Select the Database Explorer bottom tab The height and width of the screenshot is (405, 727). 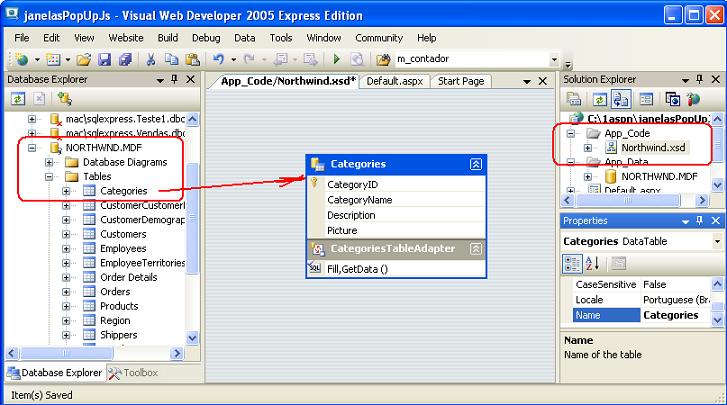click(55, 373)
